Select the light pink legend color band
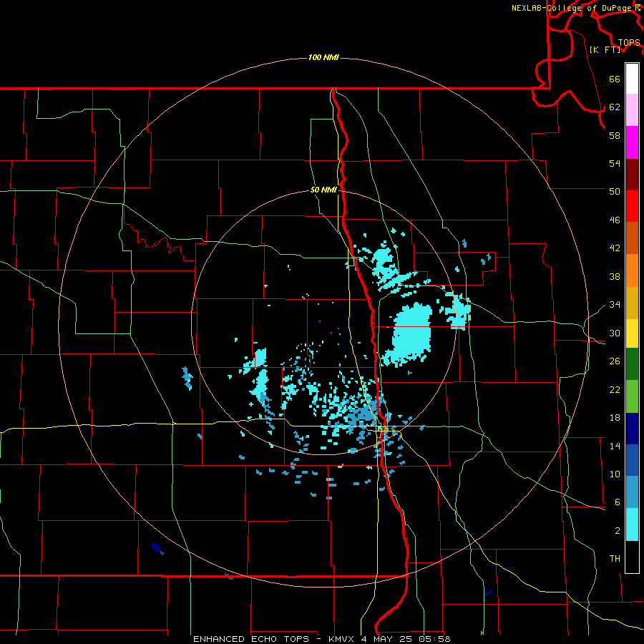Viewport: 644px width, 644px height. pyautogui.click(x=632, y=110)
